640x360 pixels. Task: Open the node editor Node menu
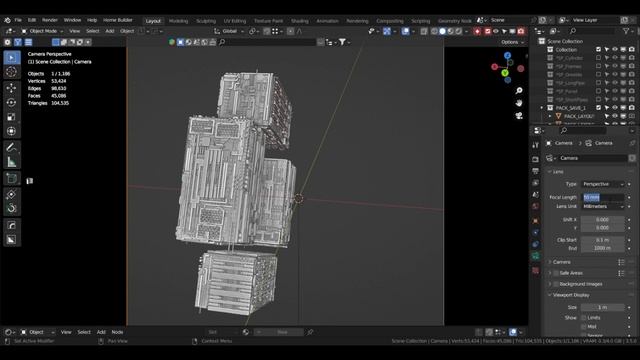point(117,332)
